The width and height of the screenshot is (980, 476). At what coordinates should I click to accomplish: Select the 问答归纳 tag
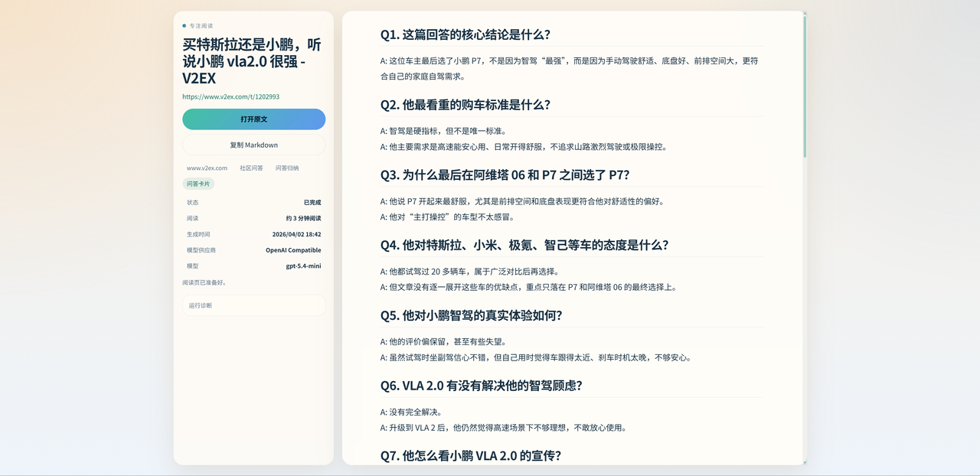click(x=287, y=168)
